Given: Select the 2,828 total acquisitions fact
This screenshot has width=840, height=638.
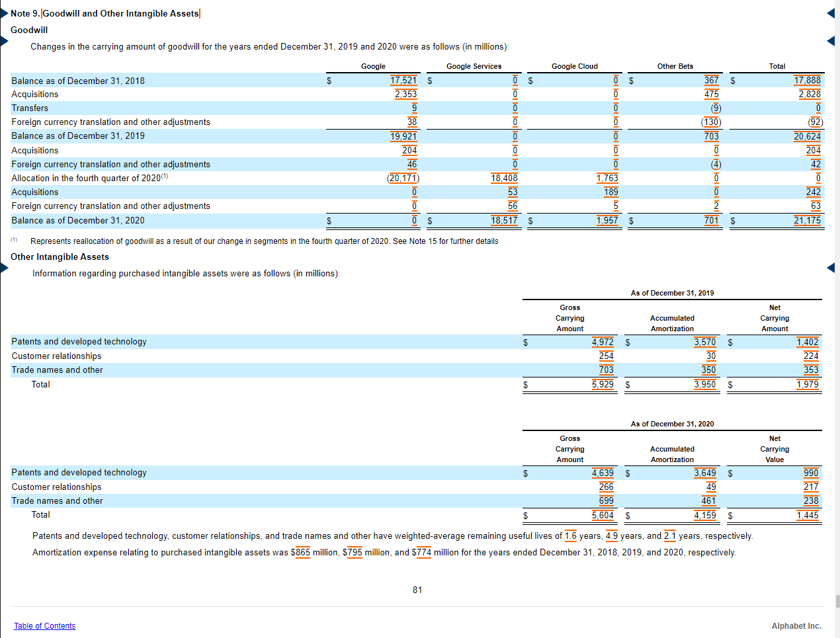Looking at the screenshot, I should (x=811, y=94).
